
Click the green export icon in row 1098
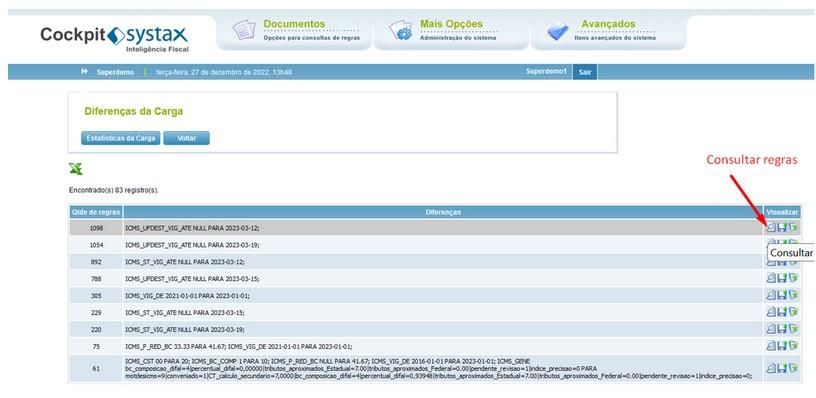(x=793, y=227)
